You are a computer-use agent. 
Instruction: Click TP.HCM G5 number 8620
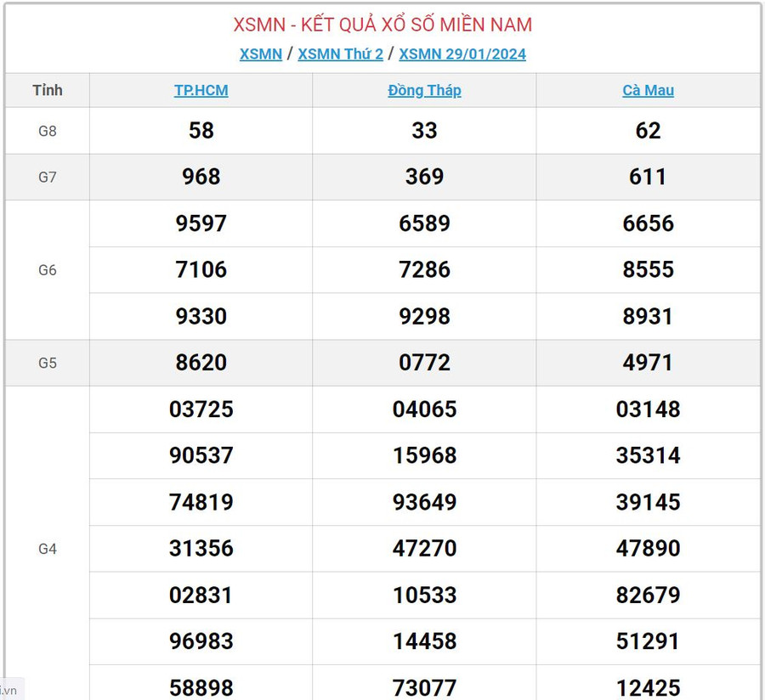click(x=201, y=363)
